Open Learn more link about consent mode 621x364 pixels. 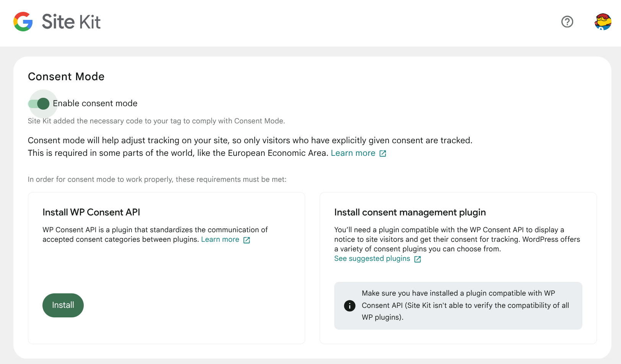click(353, 153)
